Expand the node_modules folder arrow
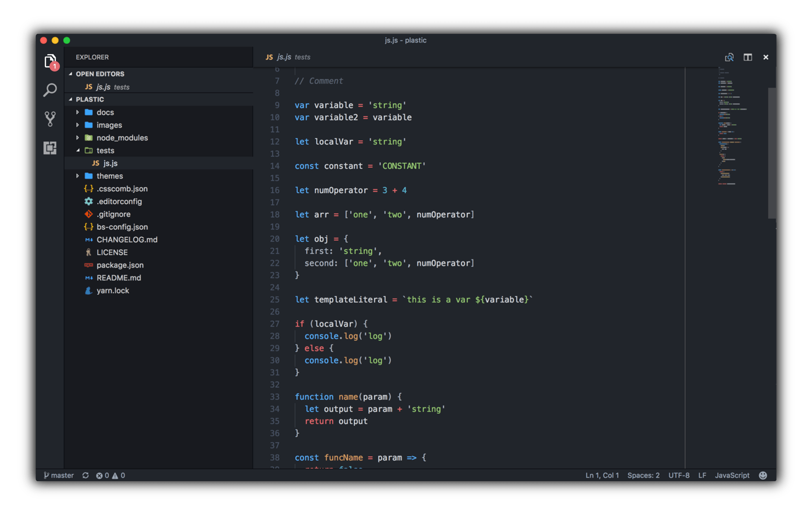812x515 pixels. (x=78, y=138)
